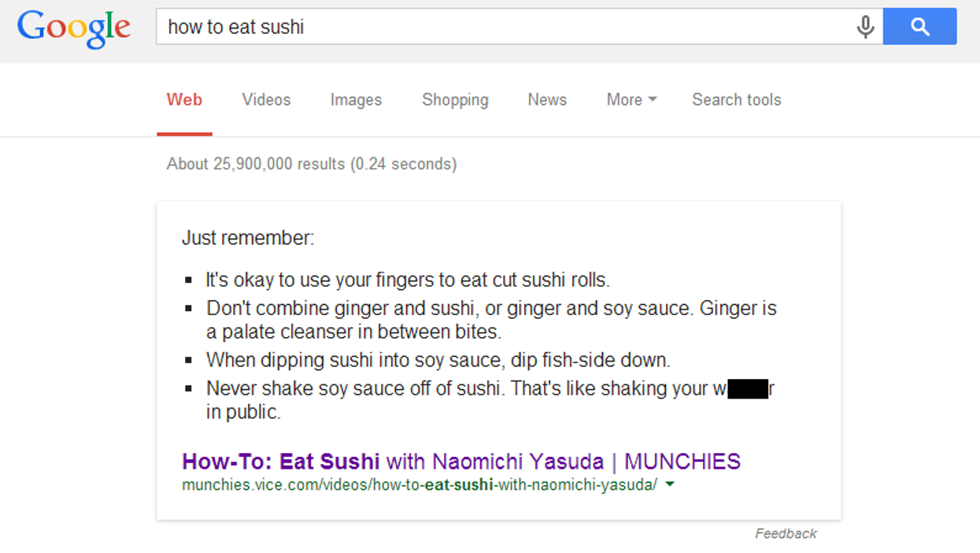Expand the More dropdown menu
This screenshot has height=553, width=980.
[631, 100]
